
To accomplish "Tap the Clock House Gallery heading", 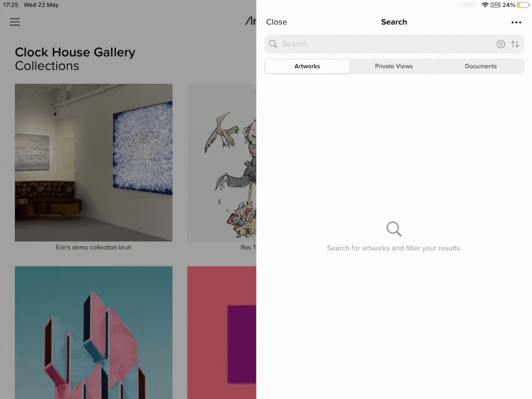I will pos(75,52).
